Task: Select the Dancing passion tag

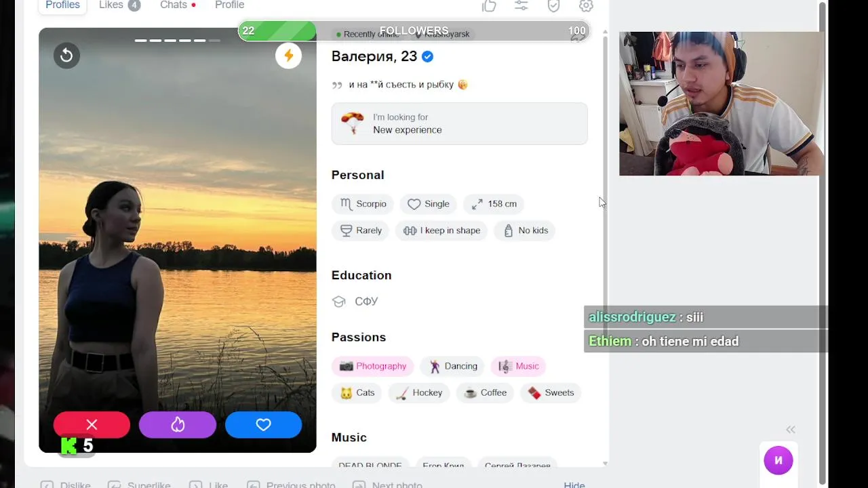Action: (453, 366)
